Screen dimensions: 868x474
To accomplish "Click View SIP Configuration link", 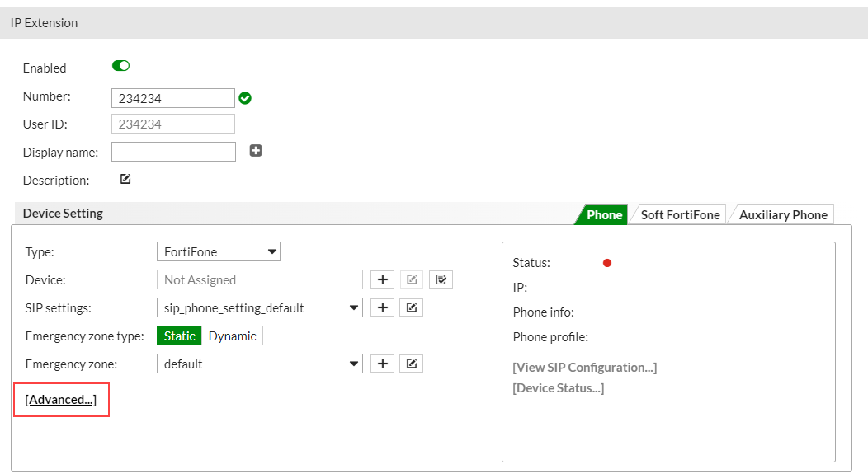I will pos(584,368).
